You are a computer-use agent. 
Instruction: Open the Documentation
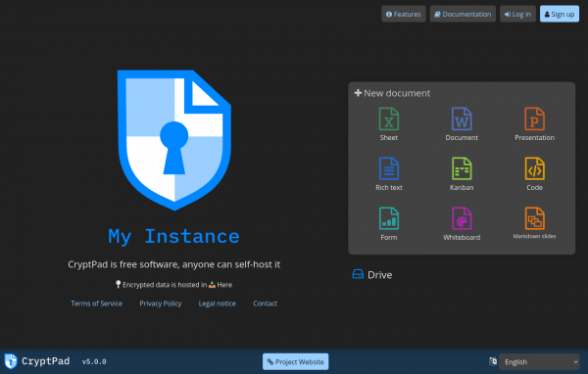pyautogui.click(x=463, y=15)
